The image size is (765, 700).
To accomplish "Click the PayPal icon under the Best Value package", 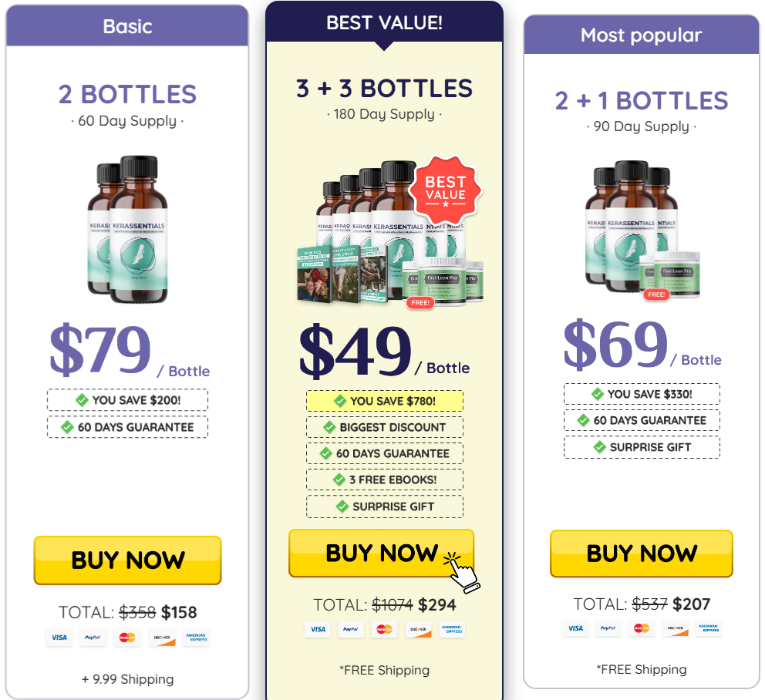I will [x=350, y=629].
